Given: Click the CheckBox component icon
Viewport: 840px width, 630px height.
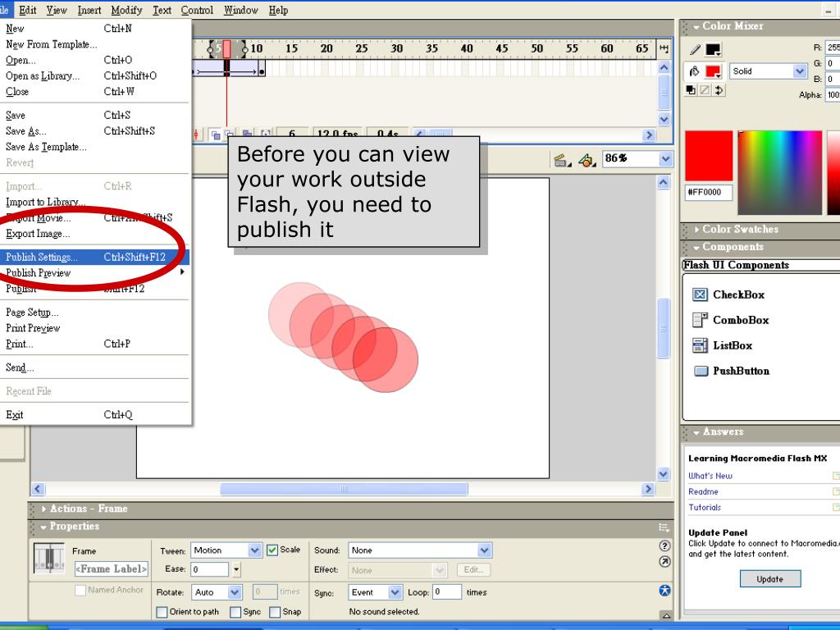Looking at the screenshot, I should tap(700, 294).
